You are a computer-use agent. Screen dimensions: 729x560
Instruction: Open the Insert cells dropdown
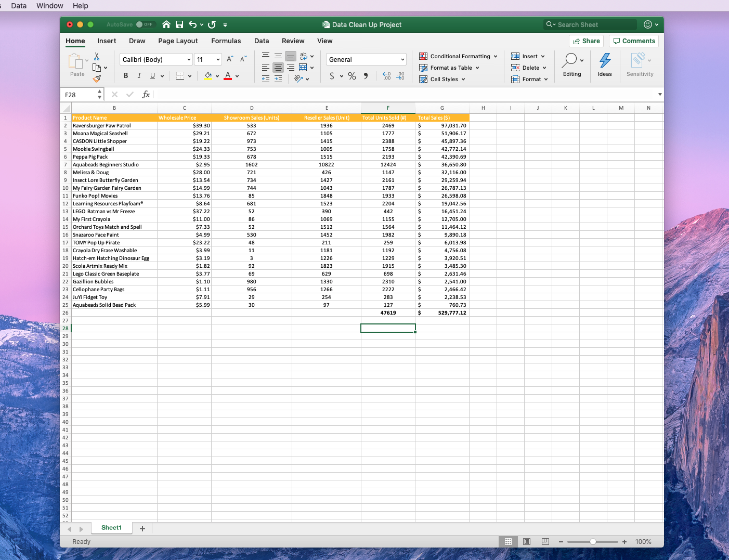[528, 56]
